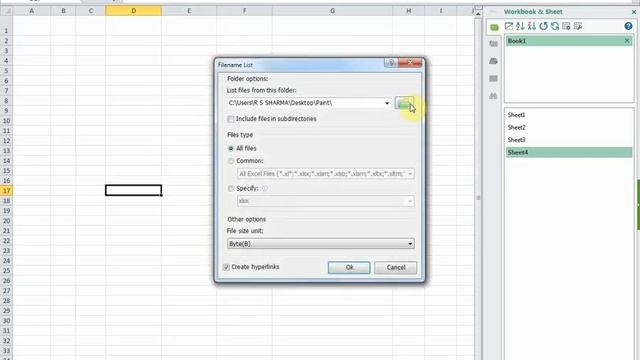Click the Cancel button in Filename List
The image size is (640, 360).
[x=396, y=267]
